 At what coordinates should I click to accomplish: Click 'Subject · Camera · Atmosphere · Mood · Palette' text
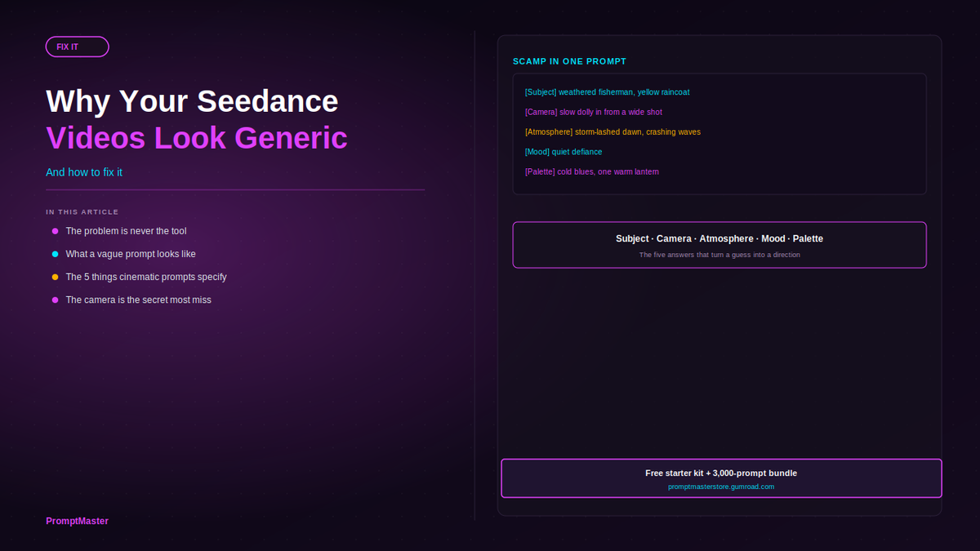[719, 238]
